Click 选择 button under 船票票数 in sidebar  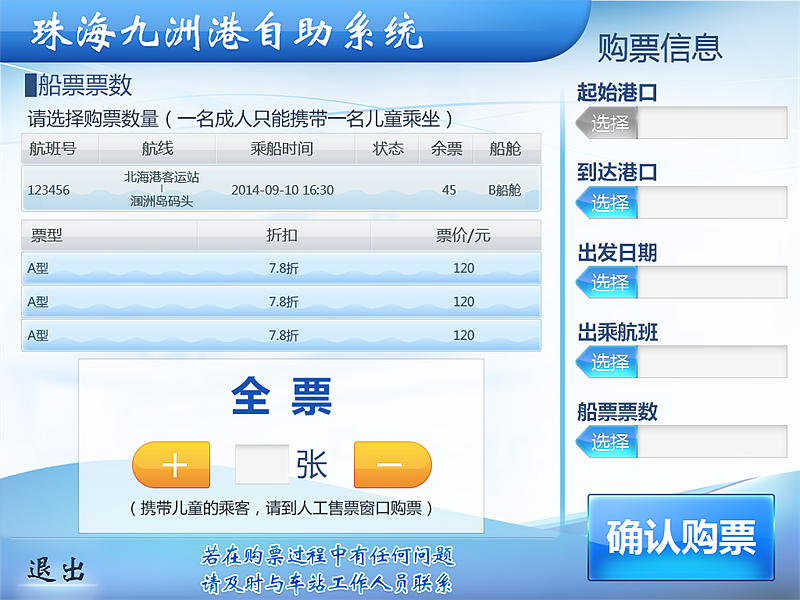pos(607,441)
